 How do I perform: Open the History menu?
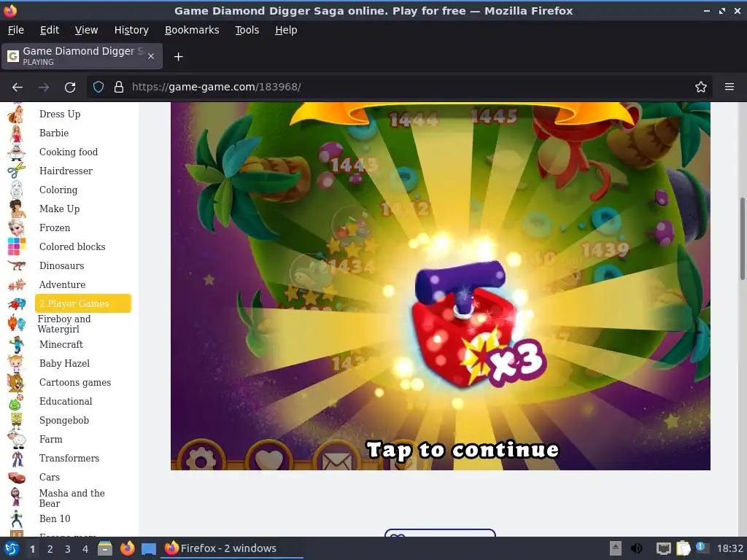pos(131,30)
